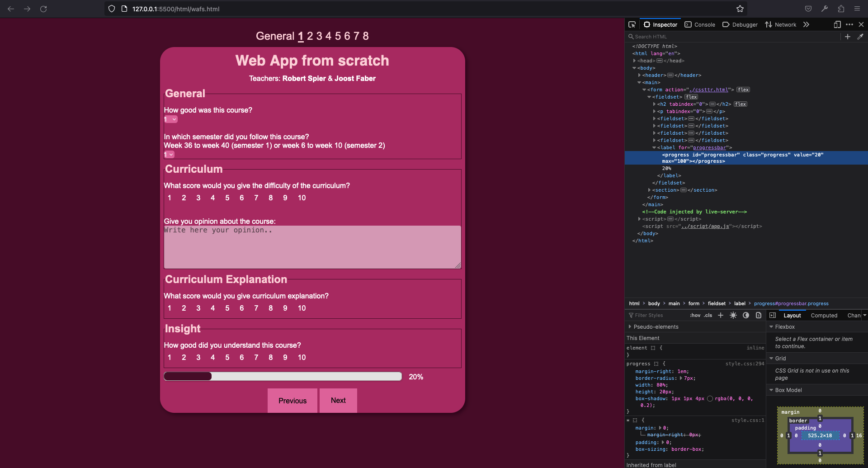Screen dimensions: 868x468
Task: Click the Next button on the survey form
Action: [338, 401]
